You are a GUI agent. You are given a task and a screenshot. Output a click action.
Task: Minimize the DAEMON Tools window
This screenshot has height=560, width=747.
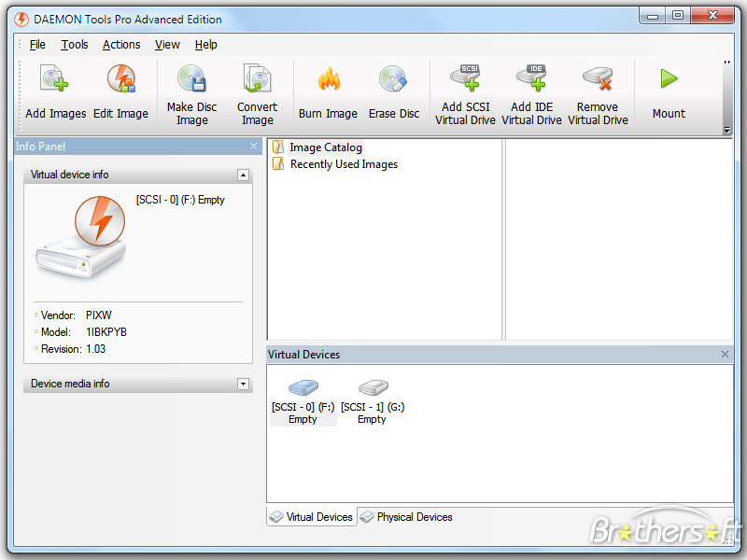coord(652,16)
